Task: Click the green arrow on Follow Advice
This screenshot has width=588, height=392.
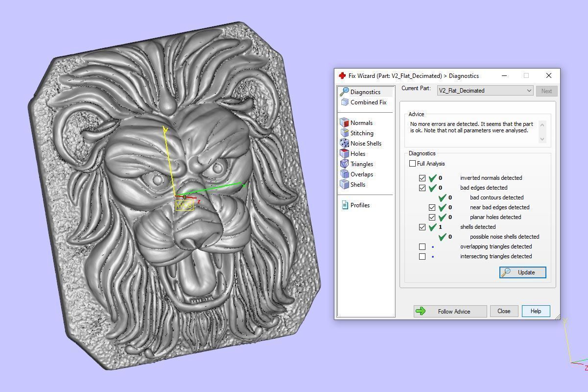Action: (421, 311)
